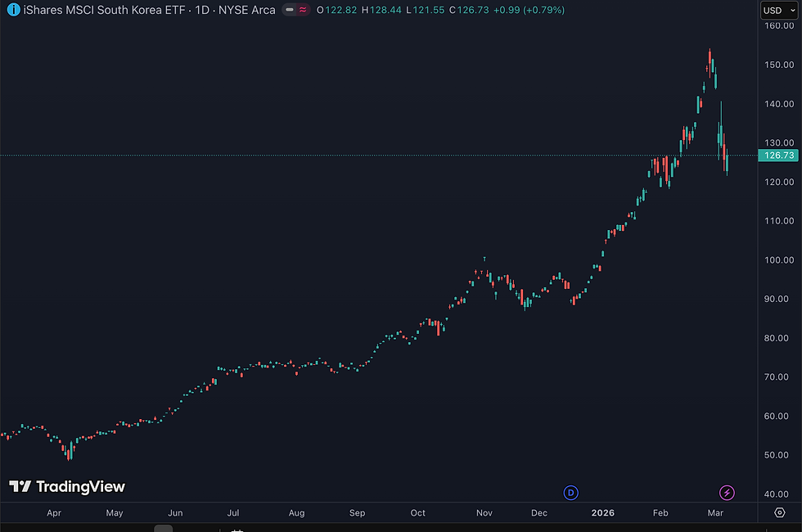Click the blue info icon beside iShares title
802x532 pixels.
(14, 10)
